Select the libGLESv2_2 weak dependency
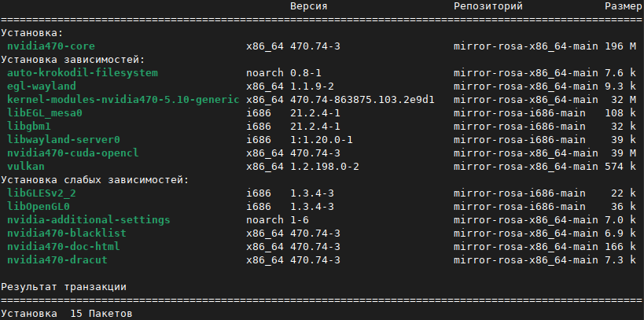This screenshot has height=320, width=644. [41, 193]
